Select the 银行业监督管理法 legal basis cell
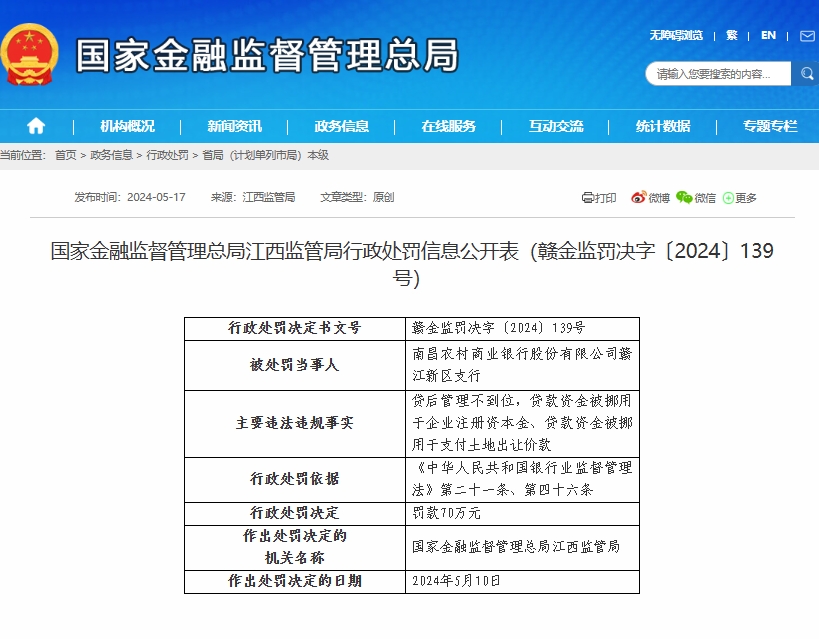This screenshot has height=639, width=819. click(x=522, y=480)
